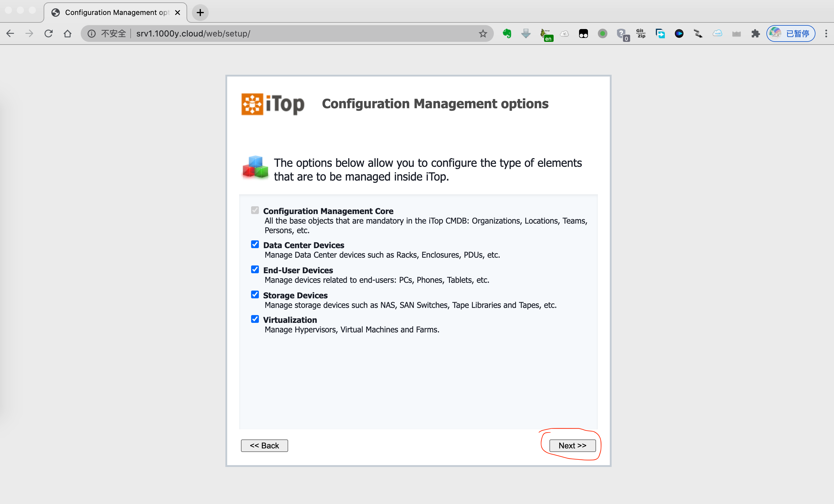Click the disabled Configuration Management Core checkbox
834x504 pixels.
click(x=255, y=210)
